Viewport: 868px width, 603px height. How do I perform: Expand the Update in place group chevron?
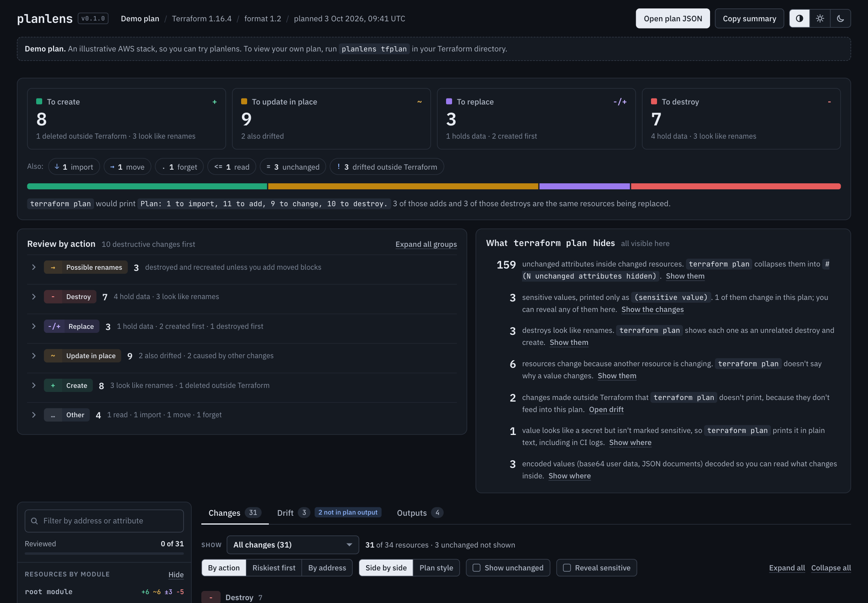(34, 356)
